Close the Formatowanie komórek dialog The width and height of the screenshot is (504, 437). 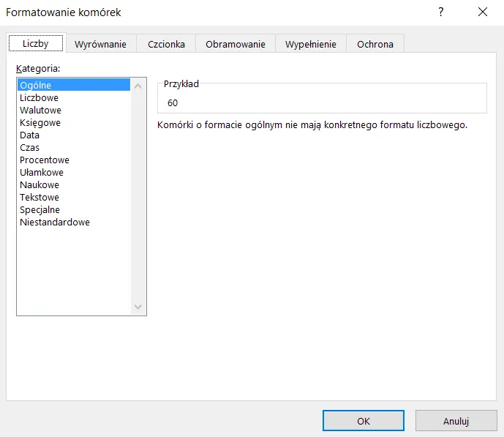point(482,12)
